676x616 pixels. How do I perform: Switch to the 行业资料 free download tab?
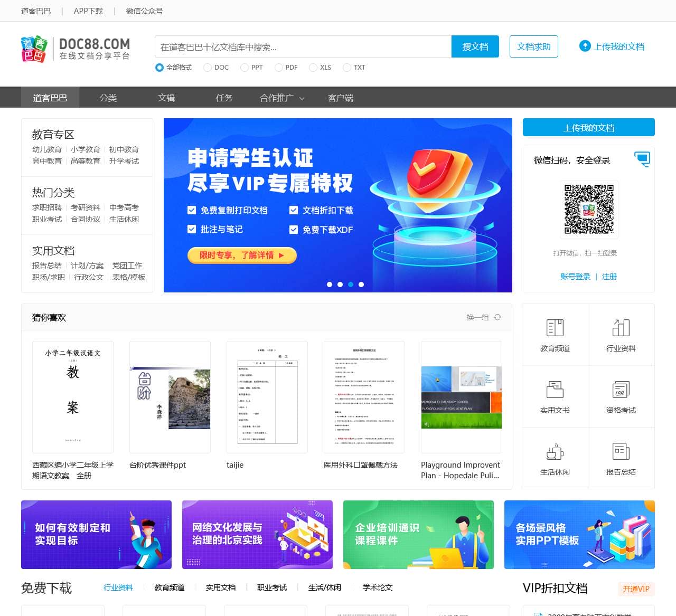pyautogui.click(x=118, y=587)
